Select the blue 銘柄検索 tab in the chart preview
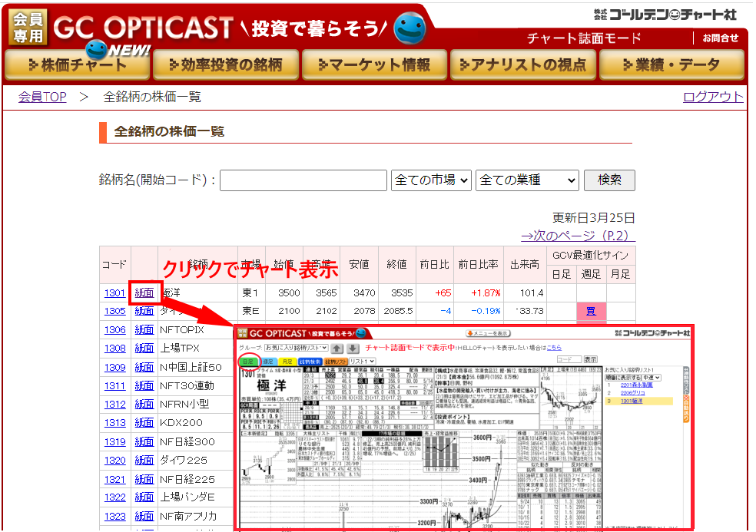The width and height of the screenshot is (756, 532). pyautogui.click(x=310, y=362)
